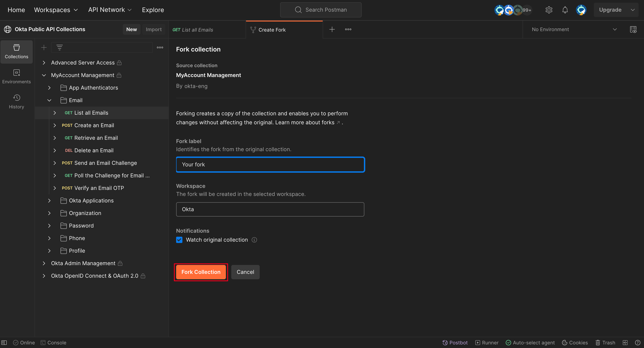Click the info icon beside Watch original collection
The image size is (644, 348).
(x=254, y=240)
